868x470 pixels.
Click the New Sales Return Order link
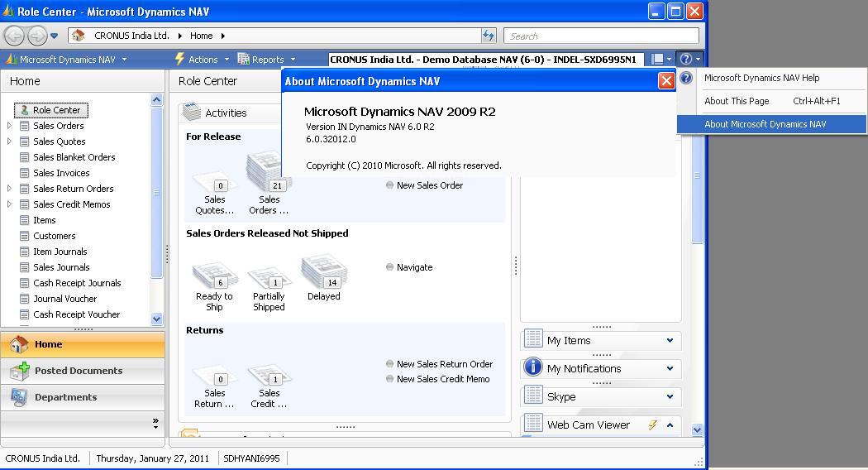445,364
